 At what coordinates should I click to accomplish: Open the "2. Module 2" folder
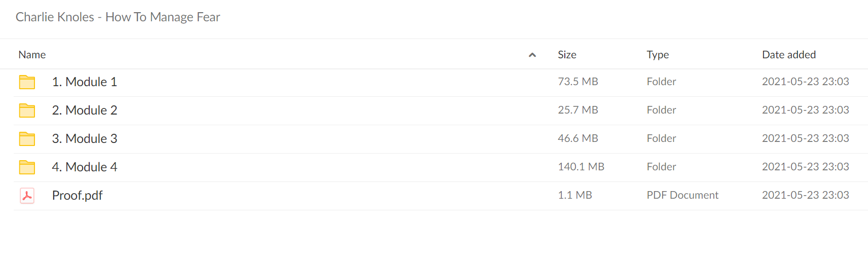85,110
